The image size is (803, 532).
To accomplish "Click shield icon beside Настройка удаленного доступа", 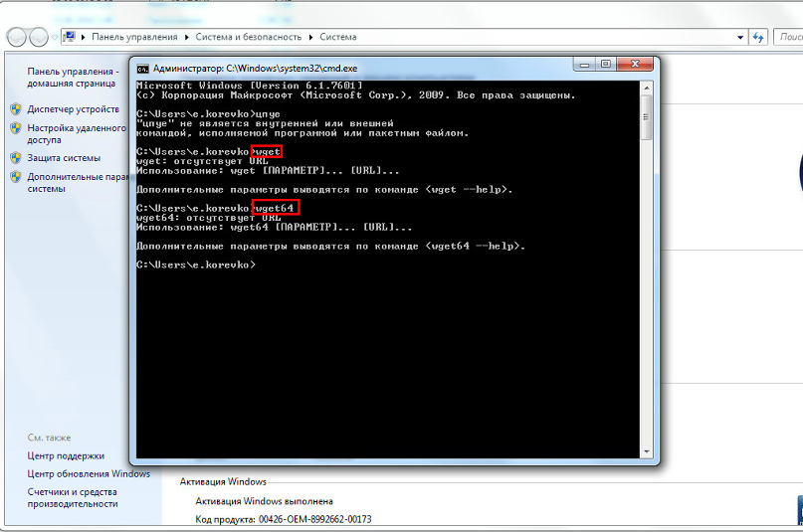I will 16,128.
